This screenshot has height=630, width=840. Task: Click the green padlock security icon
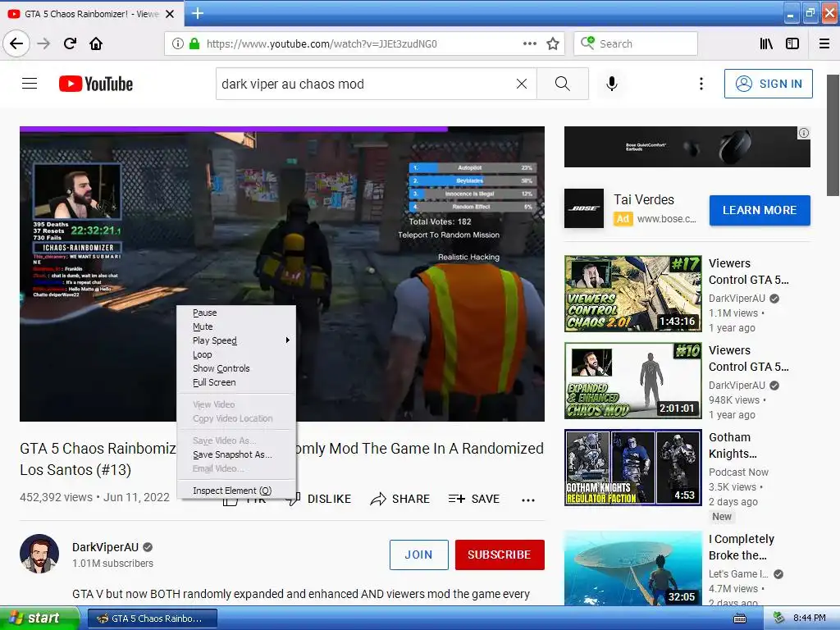(194, 44)
